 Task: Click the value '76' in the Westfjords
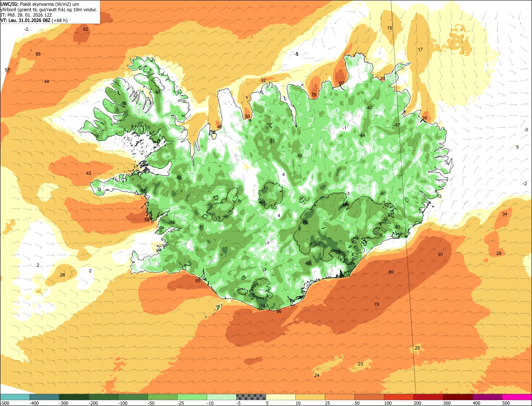pyautogui.click(x=124, y=103)
